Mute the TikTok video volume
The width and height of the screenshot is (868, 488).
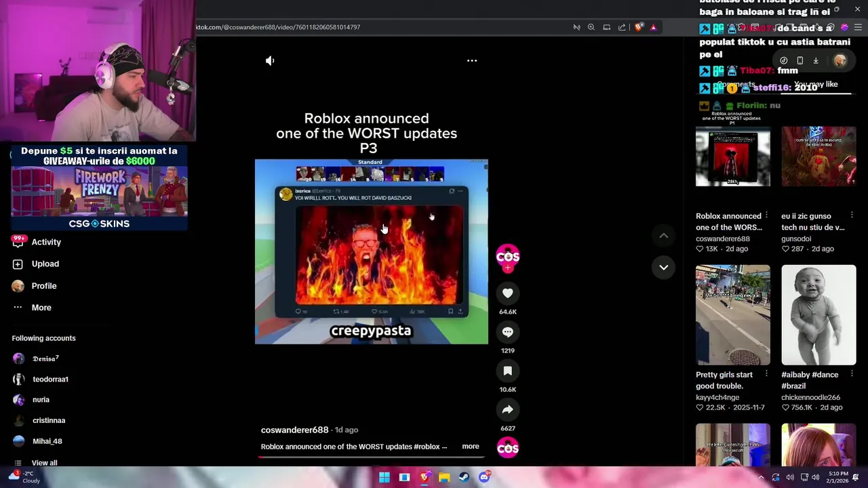pyautogui.click(x=270, y=61)
